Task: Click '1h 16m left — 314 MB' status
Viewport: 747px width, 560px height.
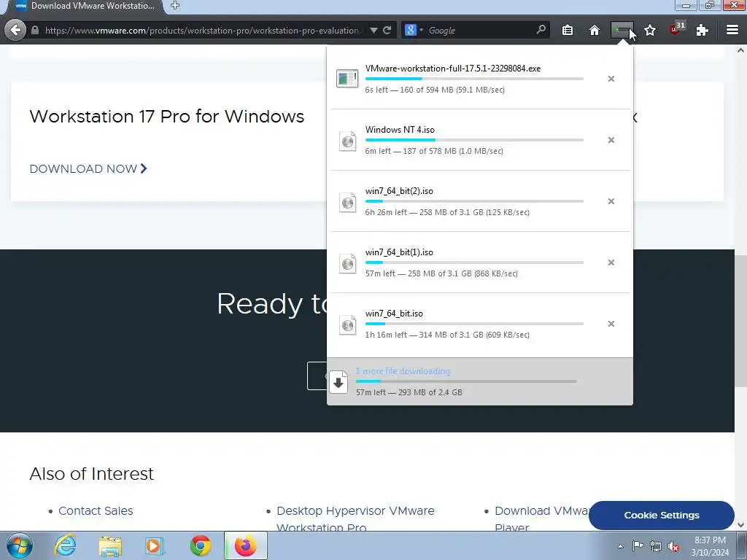Action: pyautogui.click(x=447, y=335)
